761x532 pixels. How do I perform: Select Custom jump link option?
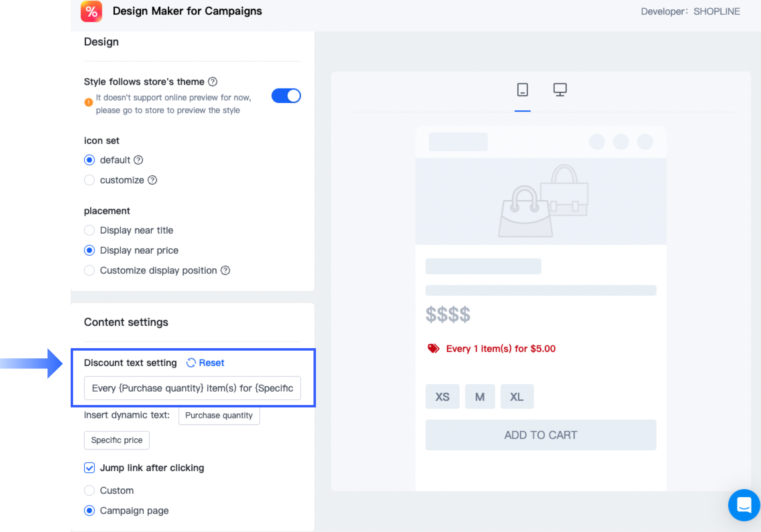[x=89, y=491]
